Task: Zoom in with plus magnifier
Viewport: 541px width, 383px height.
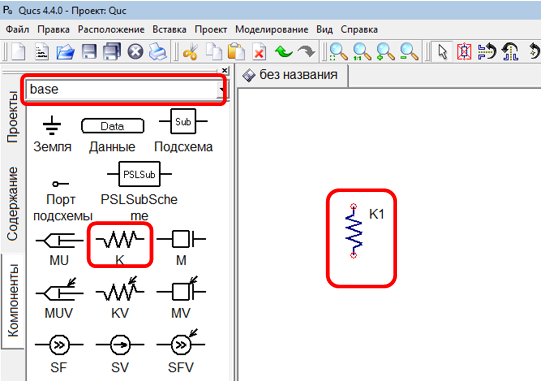Action: (x=385, y=52)
